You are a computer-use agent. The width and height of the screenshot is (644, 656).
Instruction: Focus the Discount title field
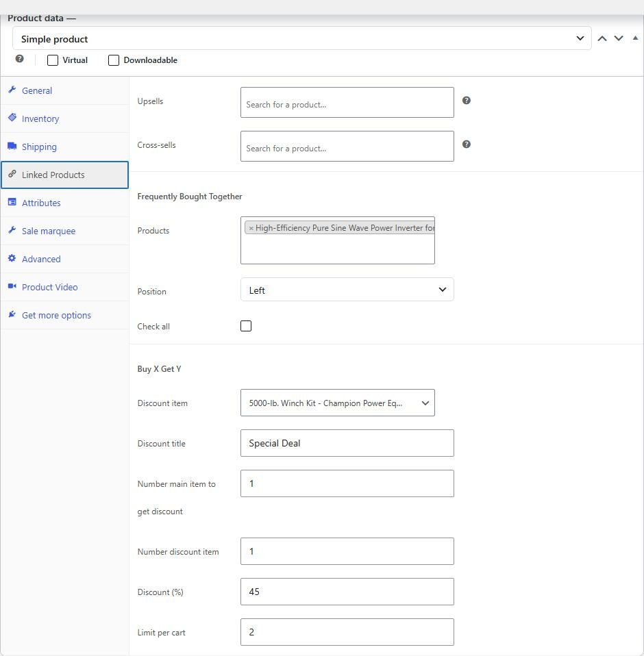point(347,443)
